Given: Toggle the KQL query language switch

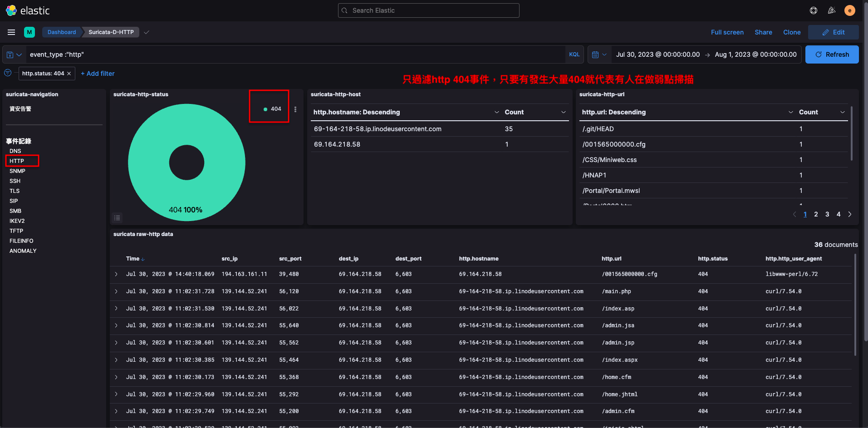Looking at the screenshot, I should (x=574, y=54).
